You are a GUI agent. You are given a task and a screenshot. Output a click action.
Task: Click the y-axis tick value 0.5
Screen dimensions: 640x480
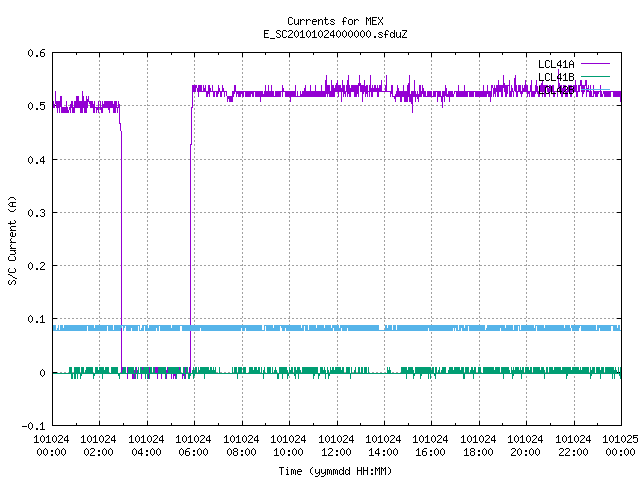point(36,106)
